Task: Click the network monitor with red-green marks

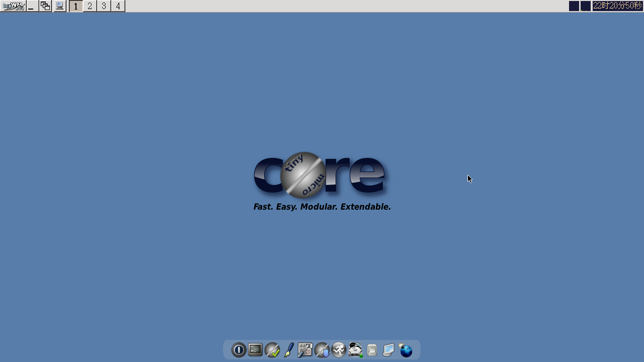Action: pyautogui.click(x=586, y=6)
